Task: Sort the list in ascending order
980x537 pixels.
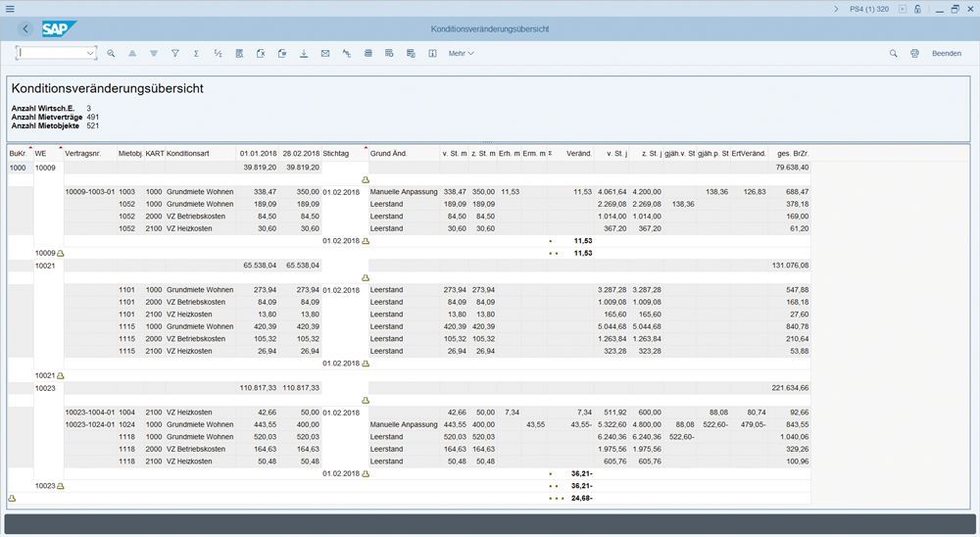Action: [x=132, y=53]
